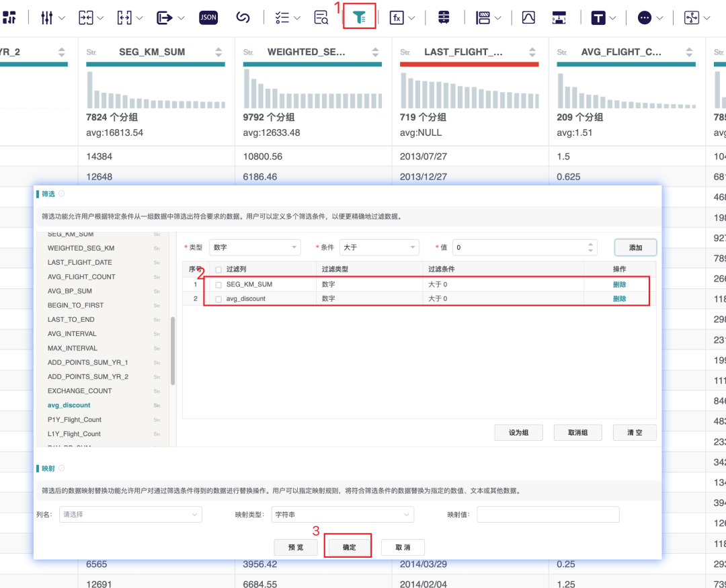Open the 映射类型 dropdown showing 字符串

[x=343, y=514]
